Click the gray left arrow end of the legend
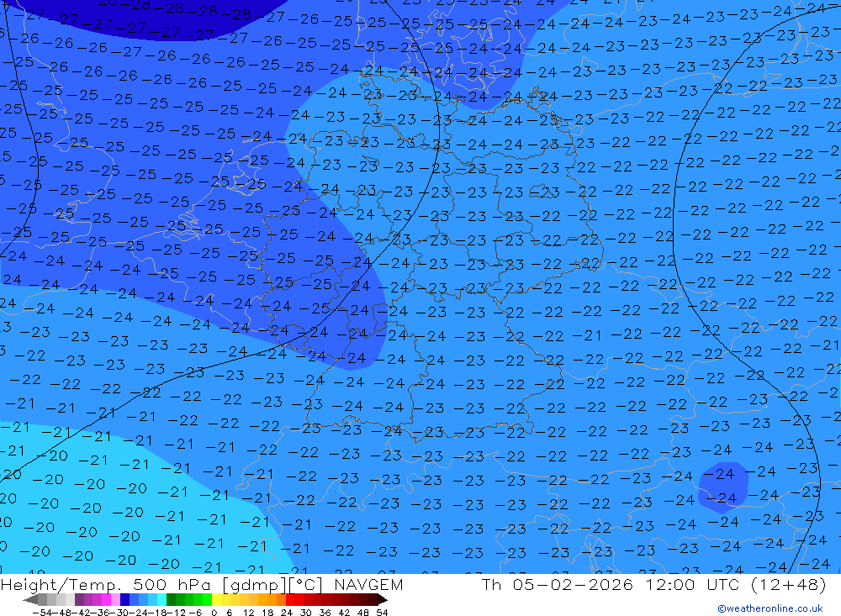The width and height of the screenshot is (841, 616). 31,600
